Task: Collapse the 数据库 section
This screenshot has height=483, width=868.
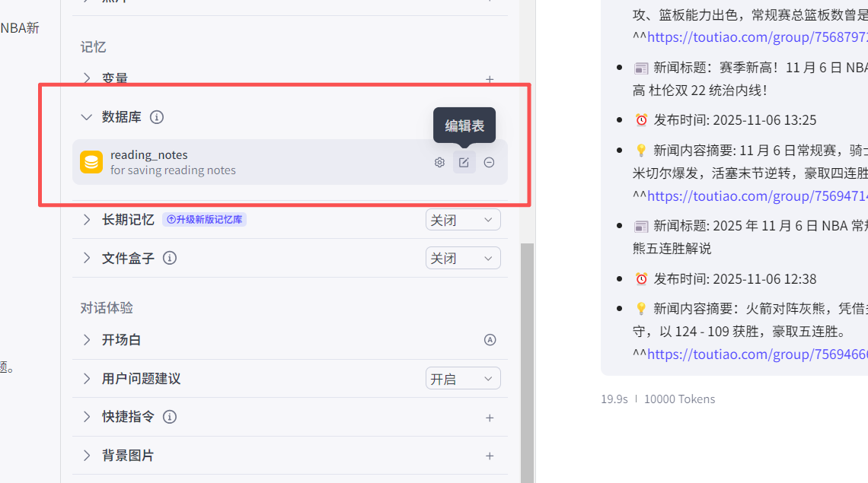Action: click(x=86, y=117)
